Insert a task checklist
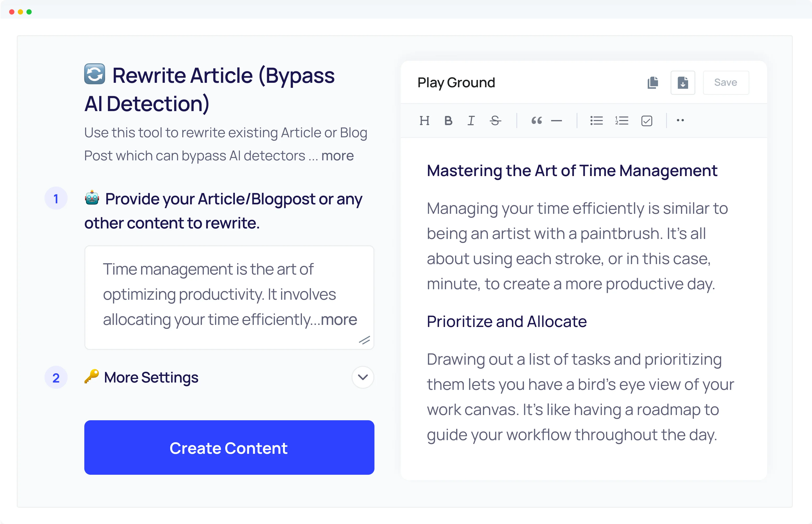This screenshot has width=812, height=524. (x=647, y=121)
